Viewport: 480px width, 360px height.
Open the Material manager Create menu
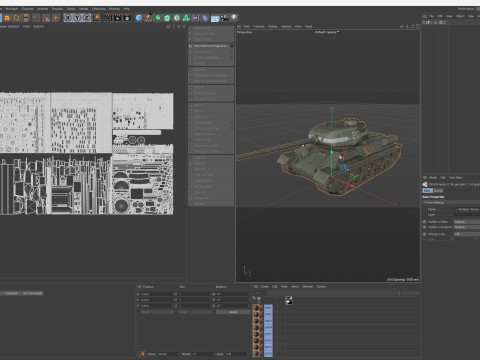pyautogui.click(x=264, y=286)
